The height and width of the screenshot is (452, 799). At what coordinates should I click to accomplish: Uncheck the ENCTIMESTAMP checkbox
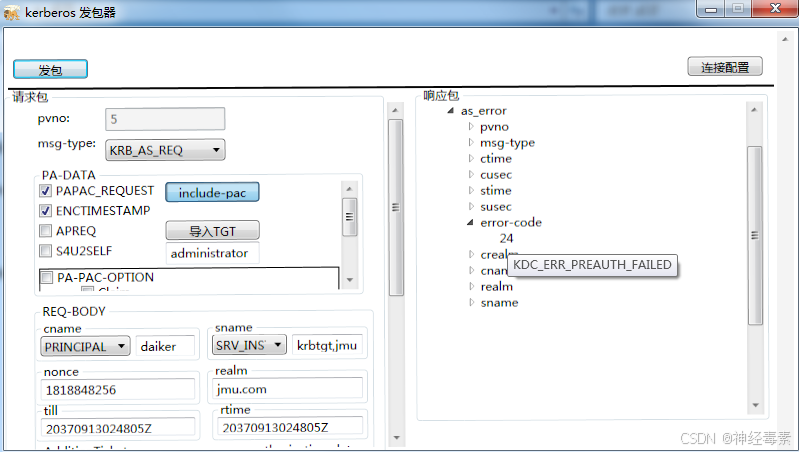(45, 210)
